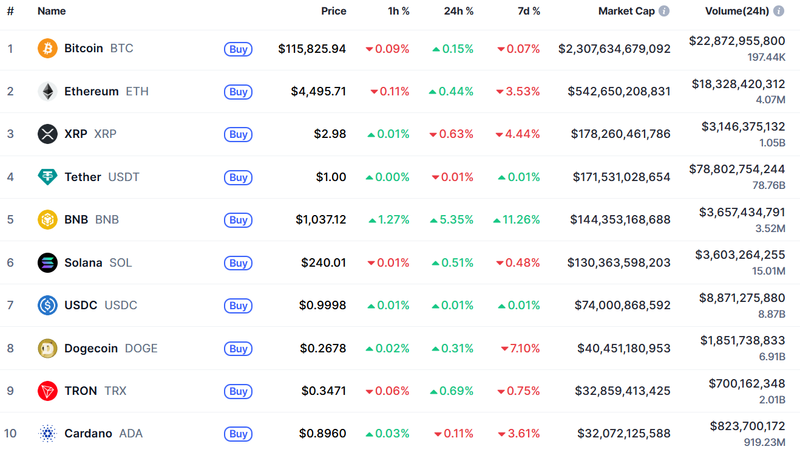This screenshot has height=452, width=800.
Task: Click the Bitcoin coin logo icon
Action: tap(47, 48)
